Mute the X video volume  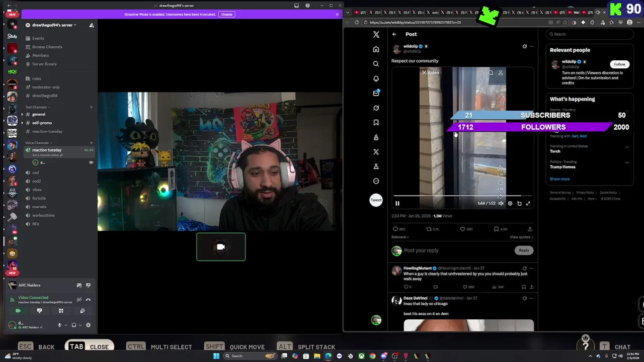tap(501, 203)
